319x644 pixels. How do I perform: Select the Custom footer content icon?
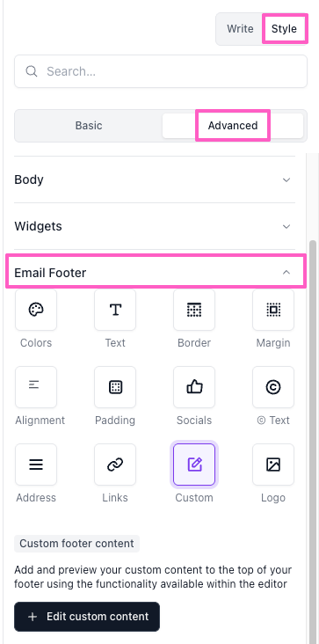point(194,465)
